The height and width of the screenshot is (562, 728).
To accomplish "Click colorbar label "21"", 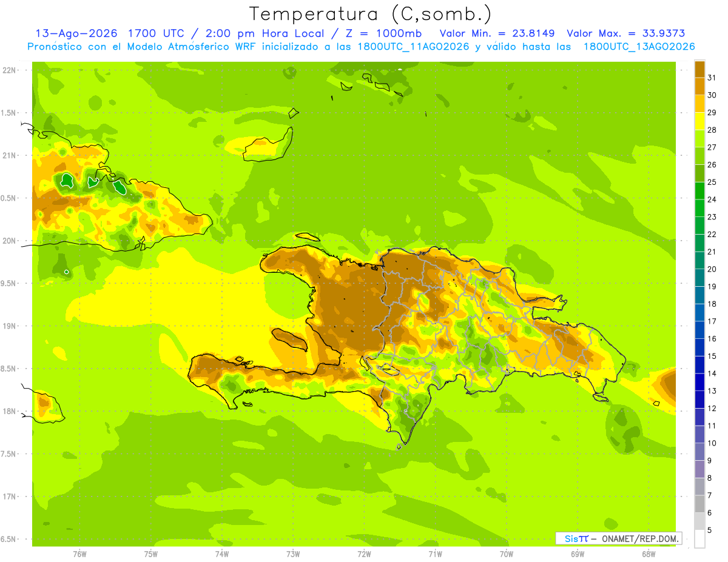I will tap(712, 251).
